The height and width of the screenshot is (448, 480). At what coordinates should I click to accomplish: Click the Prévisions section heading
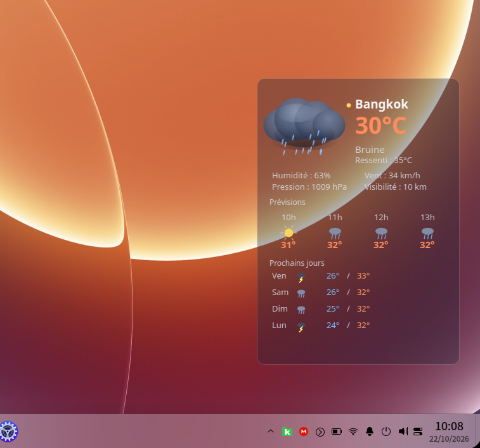[287, 202]
